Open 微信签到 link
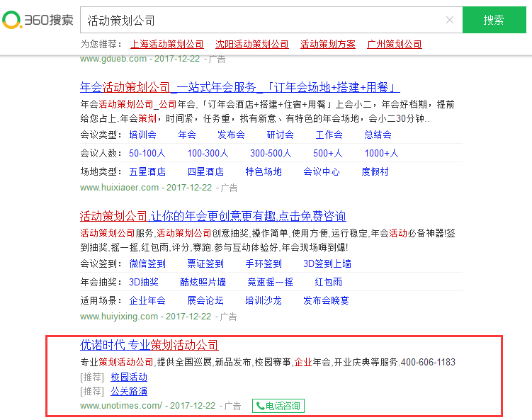This screenshot has width=532, height=420. tap(147, 263)
